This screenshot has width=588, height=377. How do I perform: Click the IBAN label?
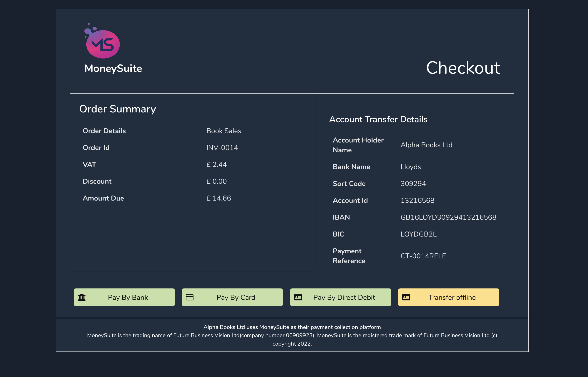pyautogui.click(x=341, y=217)
